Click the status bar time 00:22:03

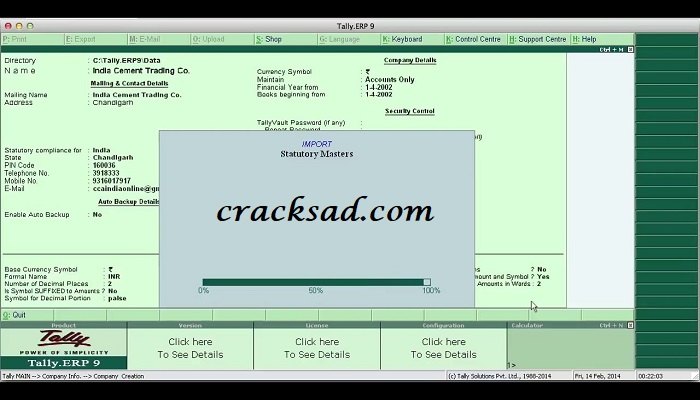[x=650, y=376]
